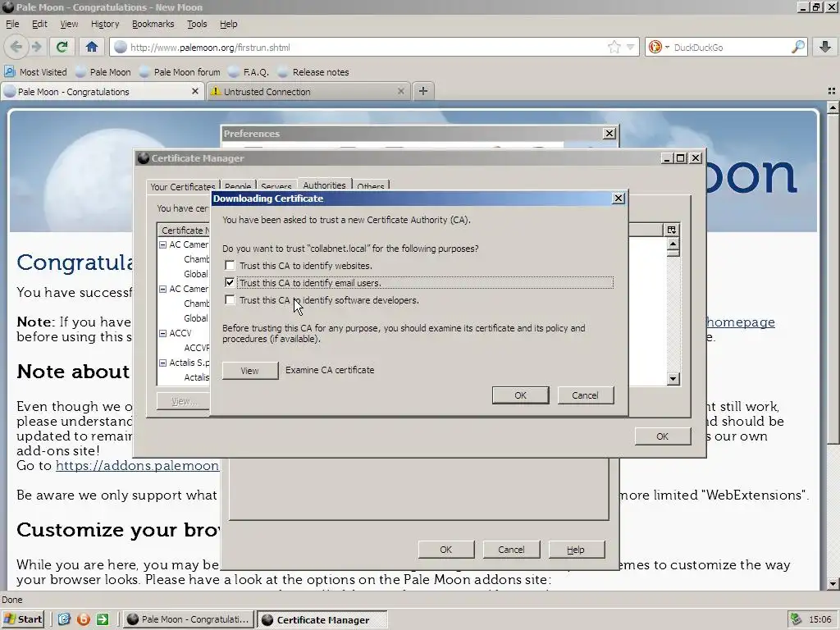Open the View menu
Screen dimensions: 840x630
[69, 24]
